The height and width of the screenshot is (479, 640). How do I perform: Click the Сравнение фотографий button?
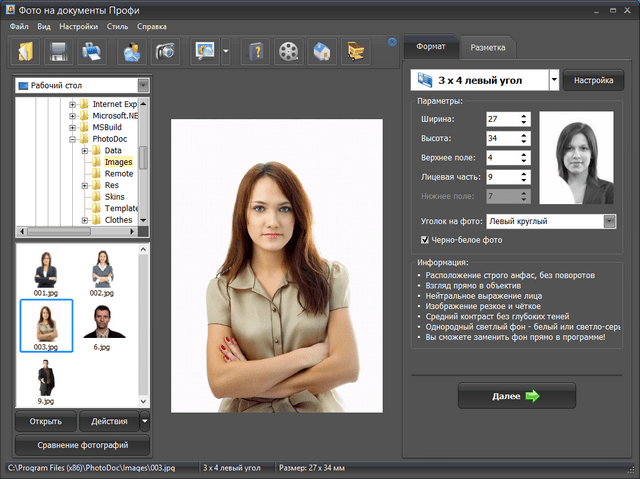point(82,445)
